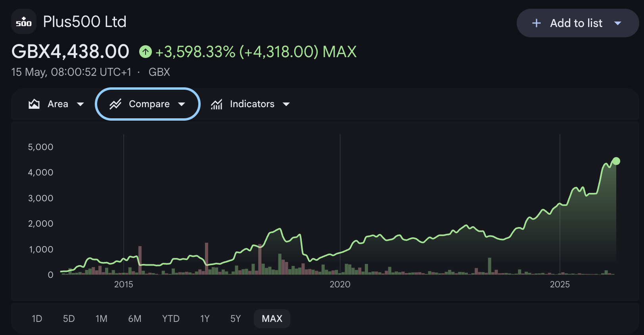Click the 2025 x-axis label

point(560,284)
